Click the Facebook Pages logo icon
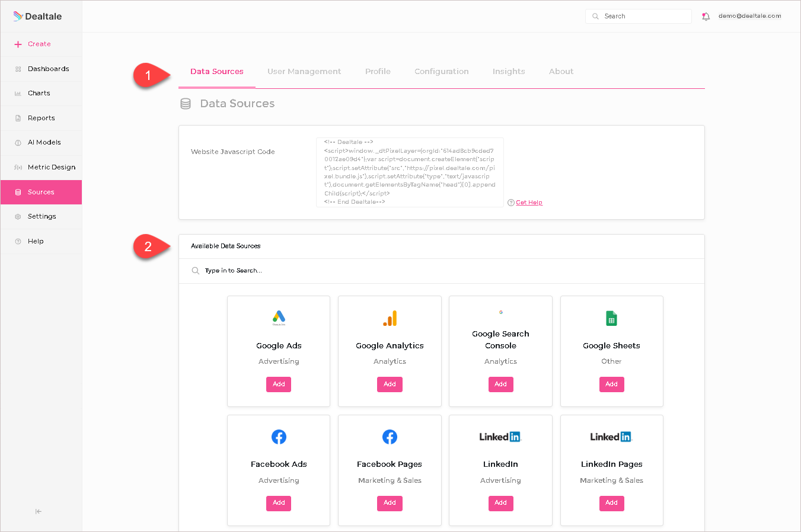 coord(390,437)
